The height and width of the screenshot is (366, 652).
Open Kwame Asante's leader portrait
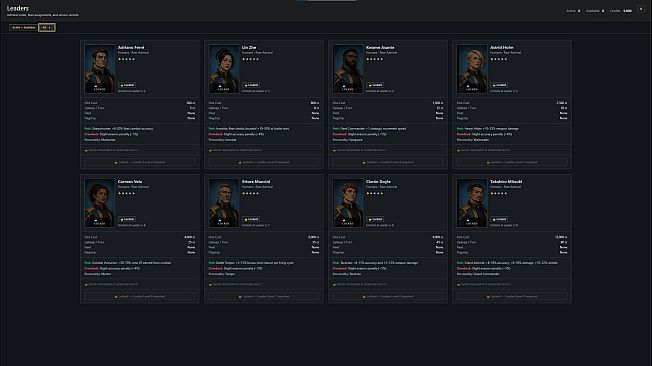point(348,69)
